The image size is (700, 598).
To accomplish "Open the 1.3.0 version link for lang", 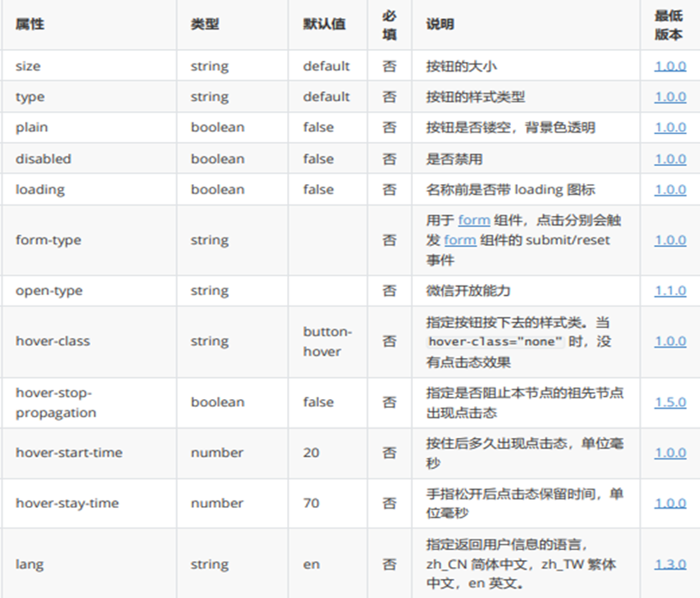I will tap(670, 564).
